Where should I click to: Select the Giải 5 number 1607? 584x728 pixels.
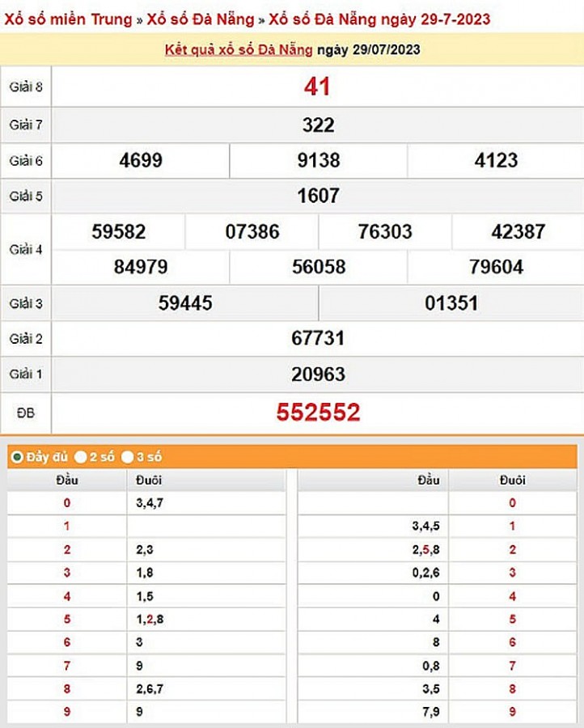point(318,196)
